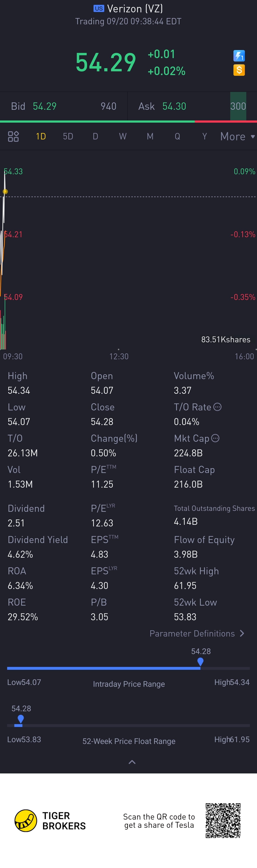Tap the yellow dot on price chart
257x868 pixels.
[5, 192]
